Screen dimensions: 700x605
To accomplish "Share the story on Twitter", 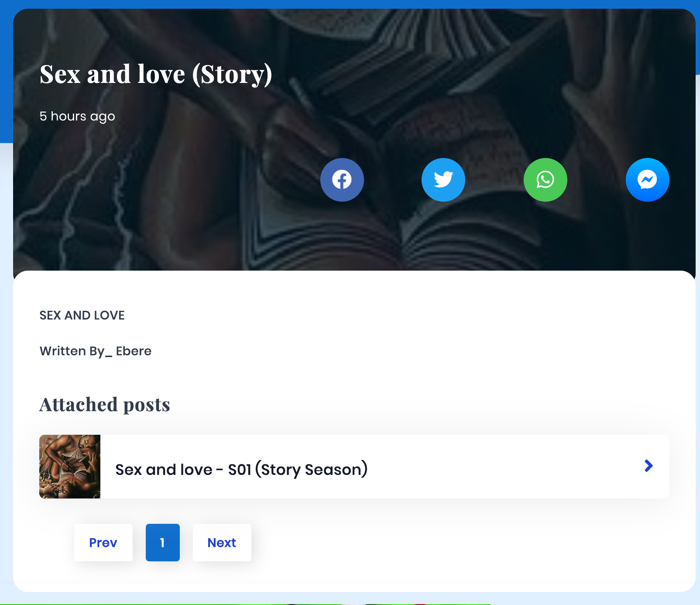I will (x=443, y=180).
